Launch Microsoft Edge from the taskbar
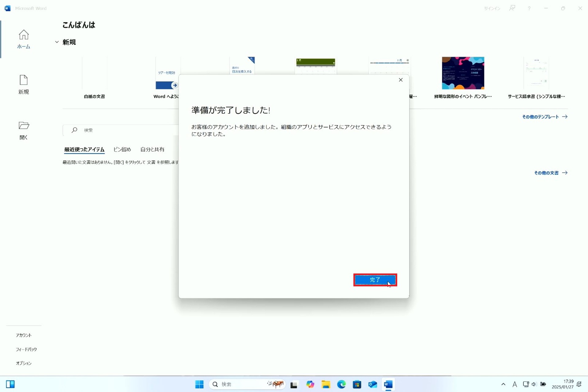Viewport: 588px width, 392px height. [341, 384]
